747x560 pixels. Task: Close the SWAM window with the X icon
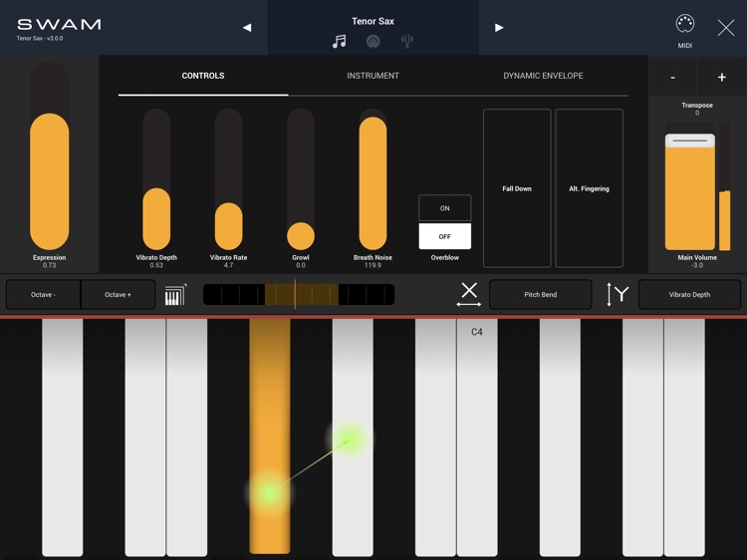click(x=725, y=28)
